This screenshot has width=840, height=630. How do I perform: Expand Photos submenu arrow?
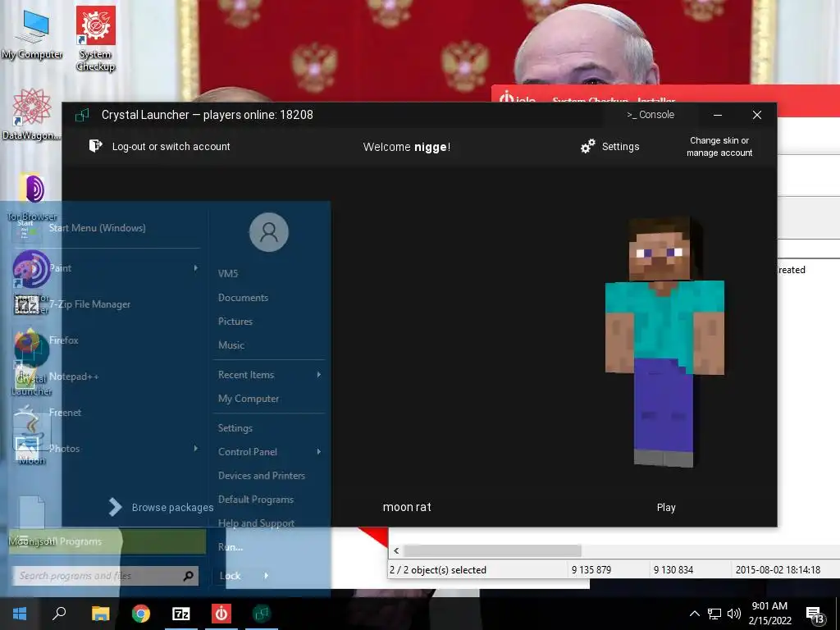[x=195, y=448]
